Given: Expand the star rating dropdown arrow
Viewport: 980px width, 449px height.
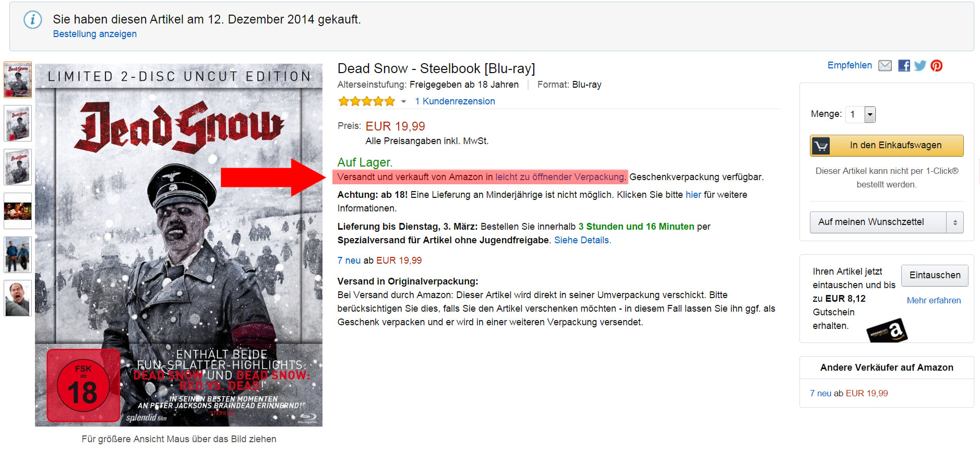Looking at the screenshot, I should coord(403,102).
